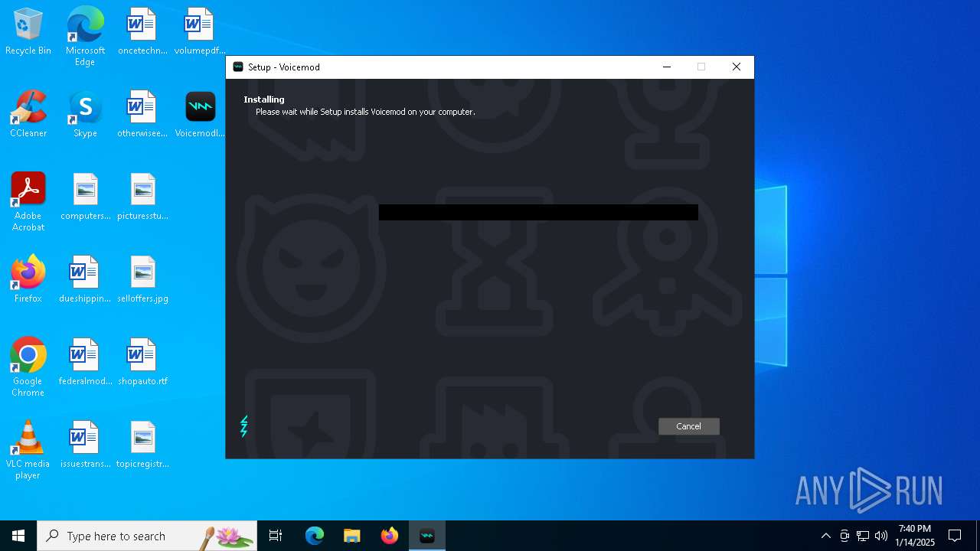The image size is (980, 551).
Task: Select the topicregistr... image file
Action: (x=142, y=445)
